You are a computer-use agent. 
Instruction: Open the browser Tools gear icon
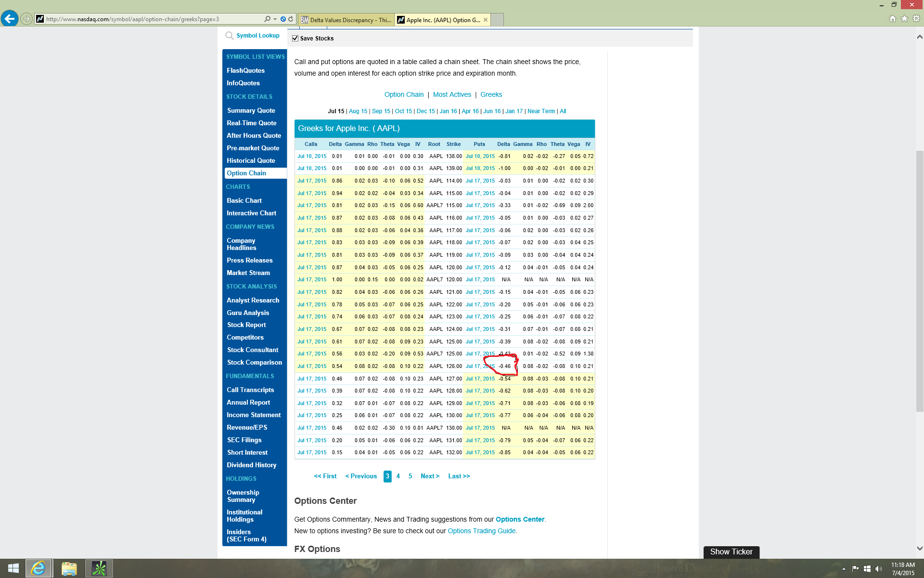(x=916, y=19)
